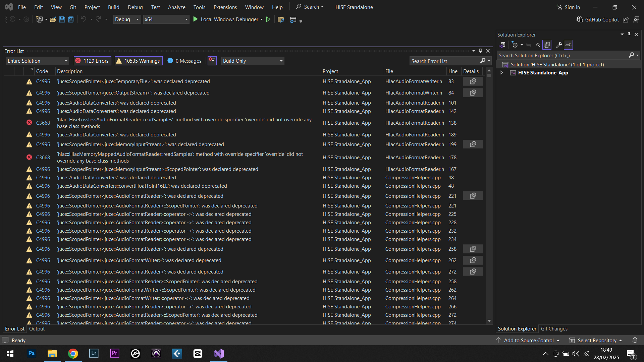This screenshot has width=644, height=362.
Task: Start Without Debugging outline play icon
Action: click(268, 19)
